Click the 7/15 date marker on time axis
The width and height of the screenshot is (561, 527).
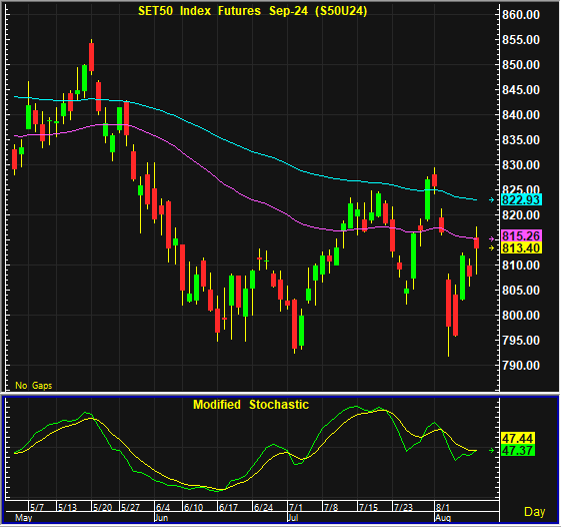point(368,507)
